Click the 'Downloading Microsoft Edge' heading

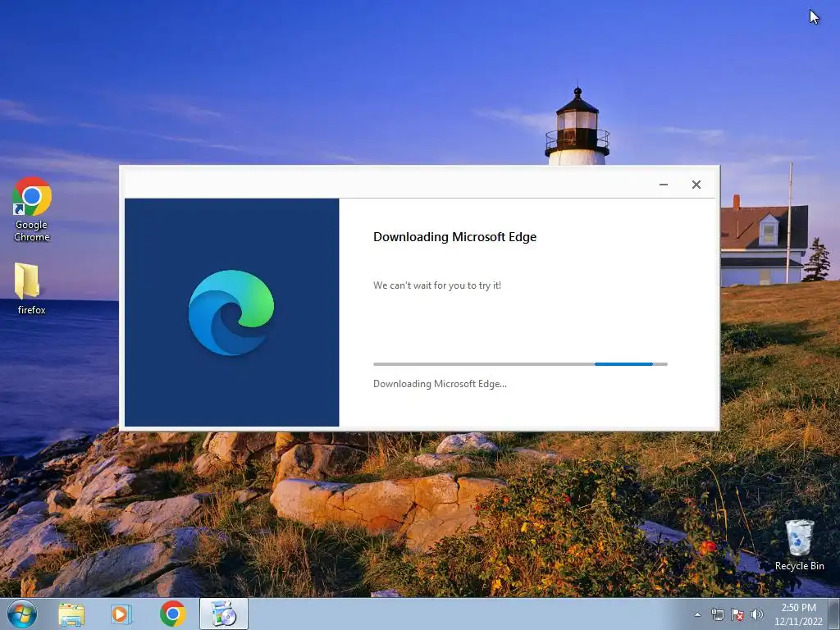tap(454, 237)
